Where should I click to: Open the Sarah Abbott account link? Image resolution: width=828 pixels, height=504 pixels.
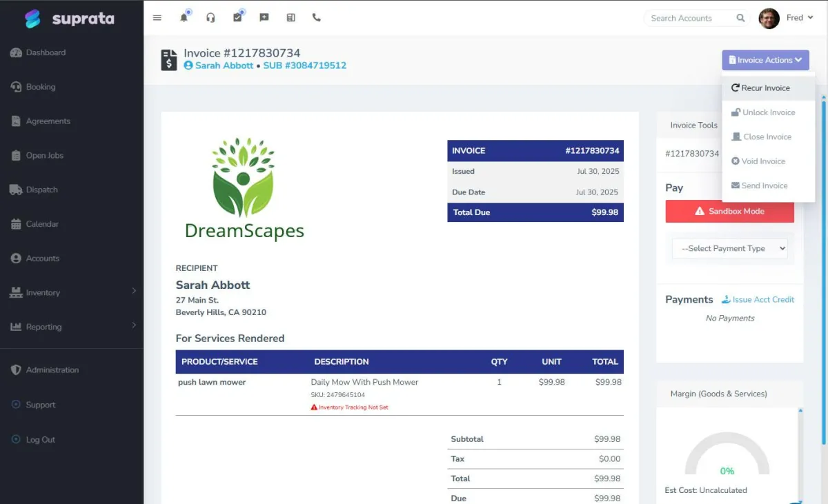pos(224,65)
